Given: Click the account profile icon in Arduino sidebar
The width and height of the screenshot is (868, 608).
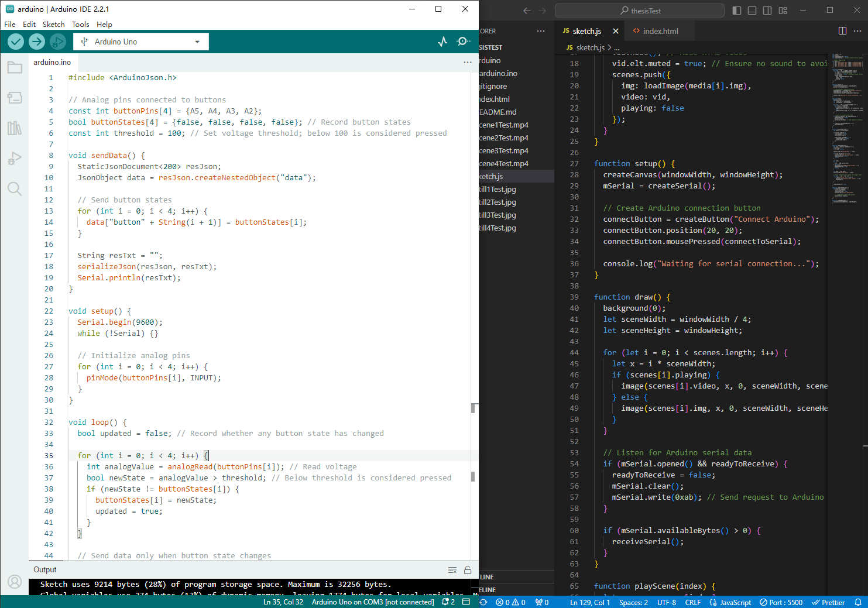Looking at the screenshot, I should tap(15, 582).
